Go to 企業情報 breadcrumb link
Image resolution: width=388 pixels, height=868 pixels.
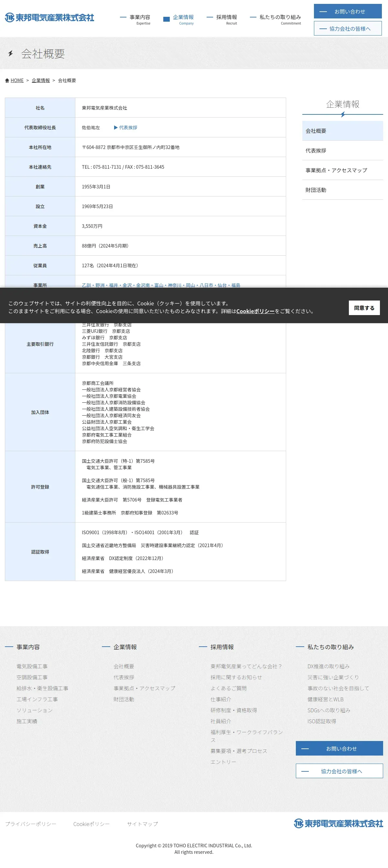pyautogui.click(x=41, y=80)
